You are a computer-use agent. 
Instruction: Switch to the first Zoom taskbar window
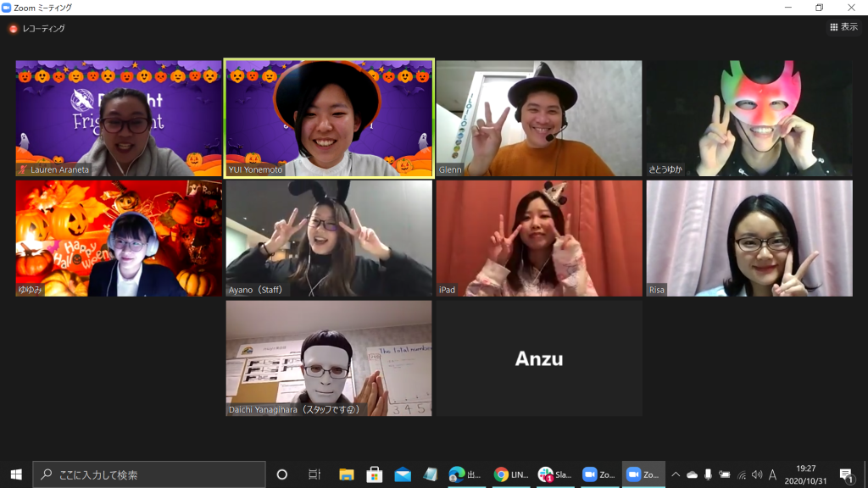tap(598, 474)
